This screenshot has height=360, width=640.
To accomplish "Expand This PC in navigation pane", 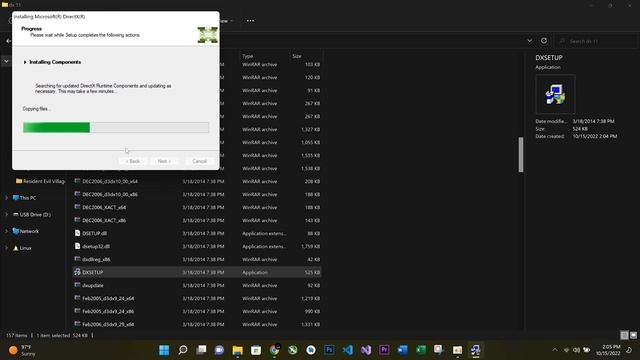I will 7,198.
